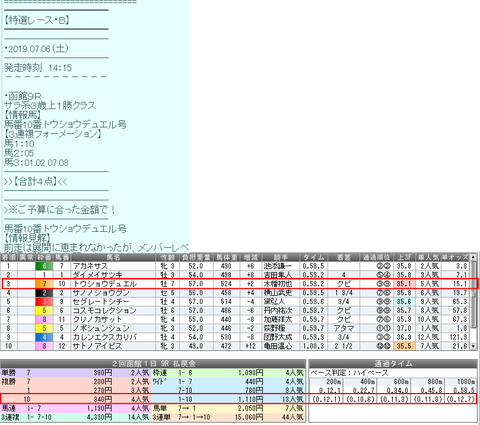This screenshot has height=425, width=480.
Task: Click サラ系3歳上1勝クラス text
Action: [x=50, y=106]
